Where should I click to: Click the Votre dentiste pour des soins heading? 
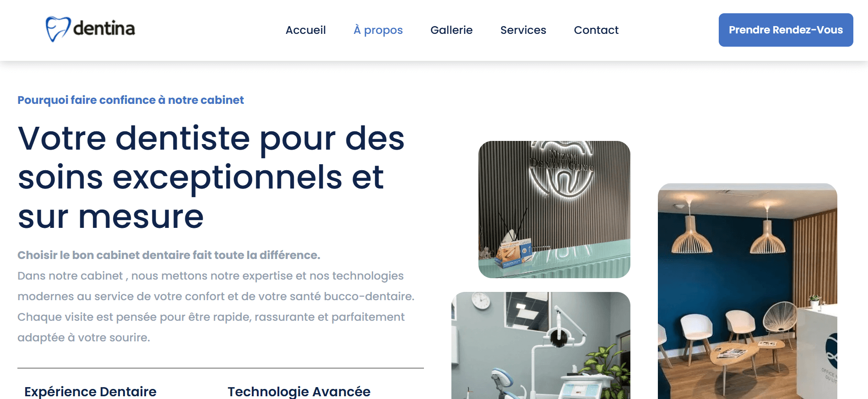[x=211, y=177]
